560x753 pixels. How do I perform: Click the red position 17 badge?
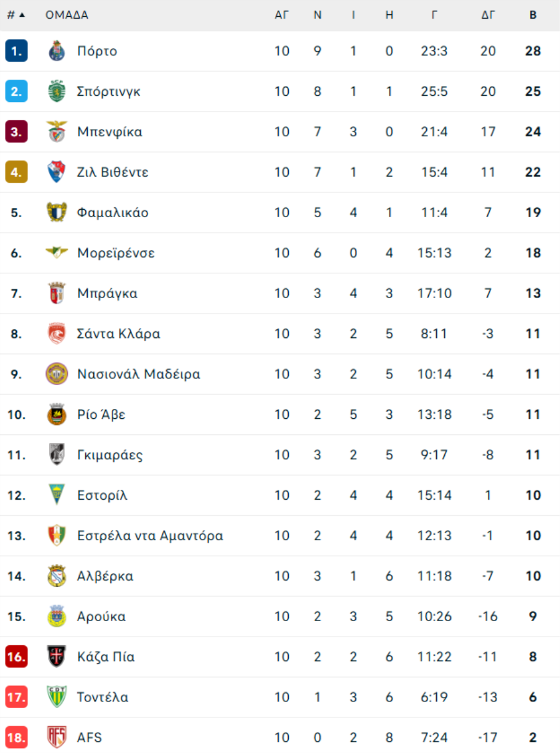click(16, 697)
